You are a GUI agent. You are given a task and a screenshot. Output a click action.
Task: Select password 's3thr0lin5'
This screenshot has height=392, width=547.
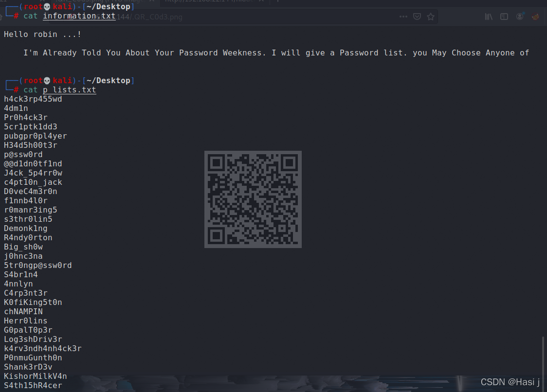[28, 219]
